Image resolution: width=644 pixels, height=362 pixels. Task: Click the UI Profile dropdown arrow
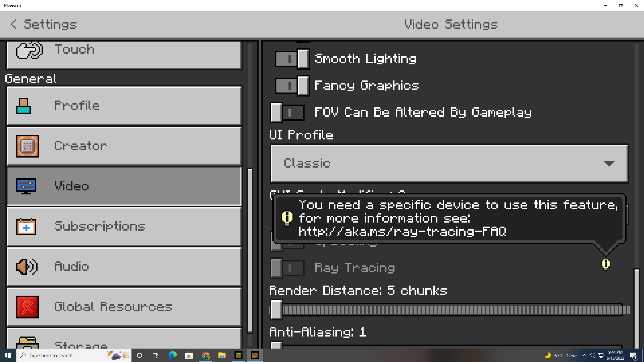tap(609, 164)
